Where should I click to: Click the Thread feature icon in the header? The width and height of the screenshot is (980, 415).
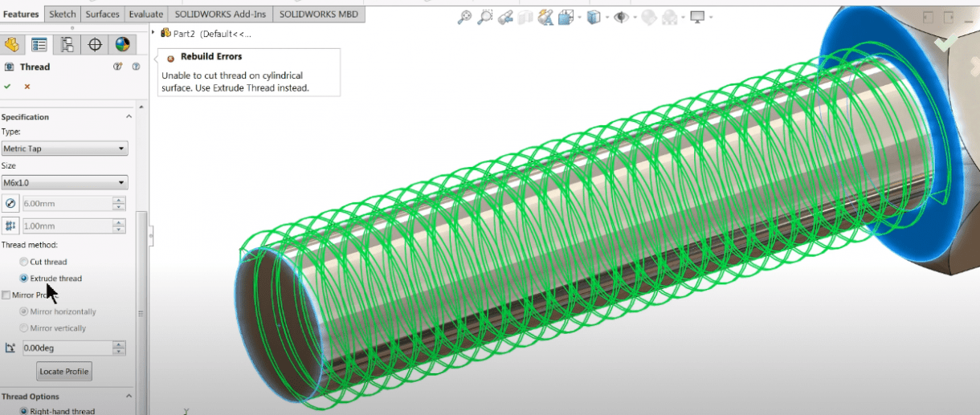point(9,67)
